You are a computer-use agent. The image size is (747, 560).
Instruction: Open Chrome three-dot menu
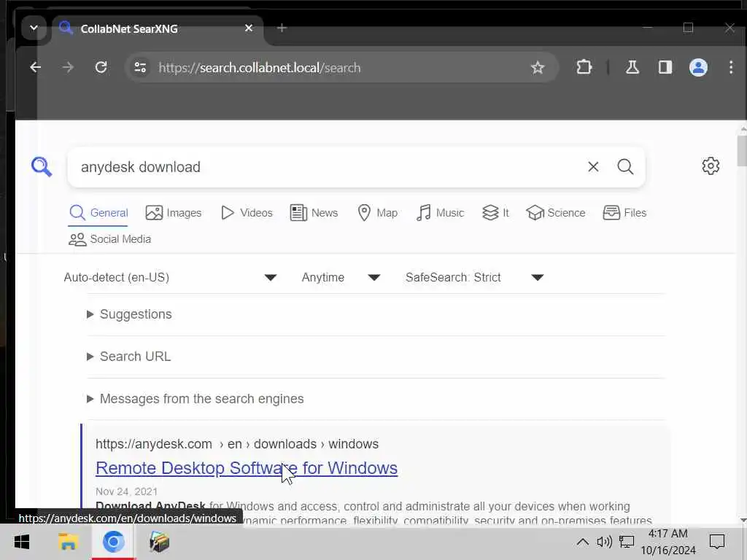[x=731, y=67]
